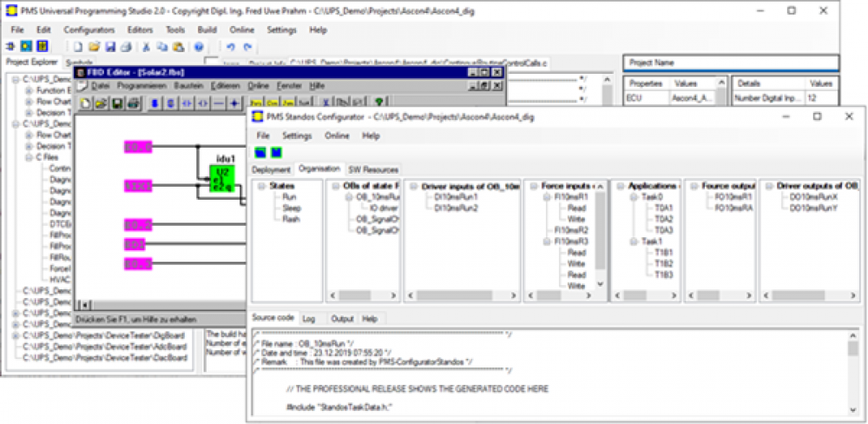Image resolution: width=868 pixels, height=424 pixels.
Task: Click green idu1 function block in FBD canvas
Action: click(x=222, y=179)
